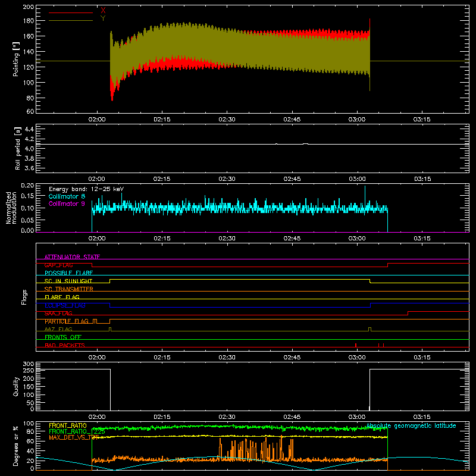The height and width of the screenshot is (476, 476).
Task: Click the 200 tick value on Pointing axis
Action: [28, 7]
